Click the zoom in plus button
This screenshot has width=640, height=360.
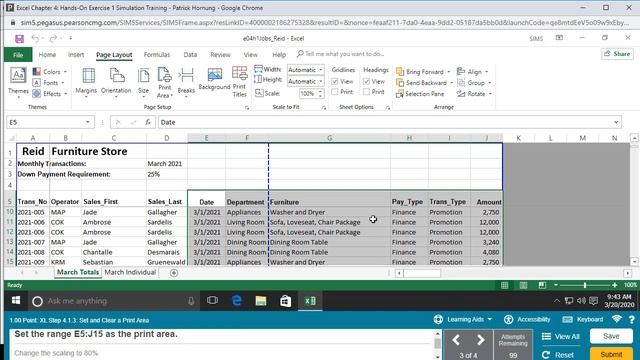coord(615,285)
